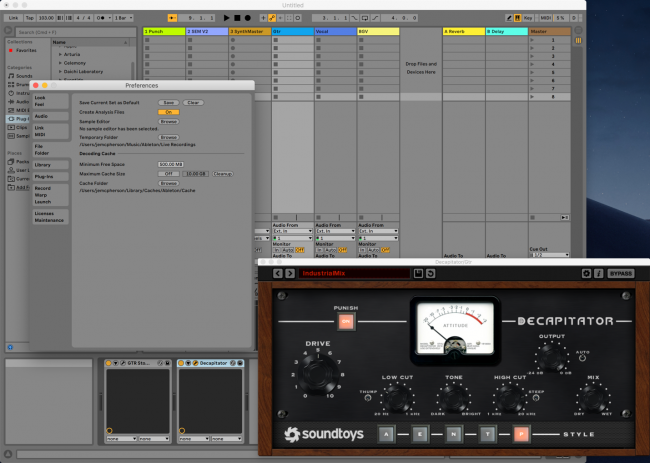
Task: Click the Record button in transport
Action: click(248, 18)
